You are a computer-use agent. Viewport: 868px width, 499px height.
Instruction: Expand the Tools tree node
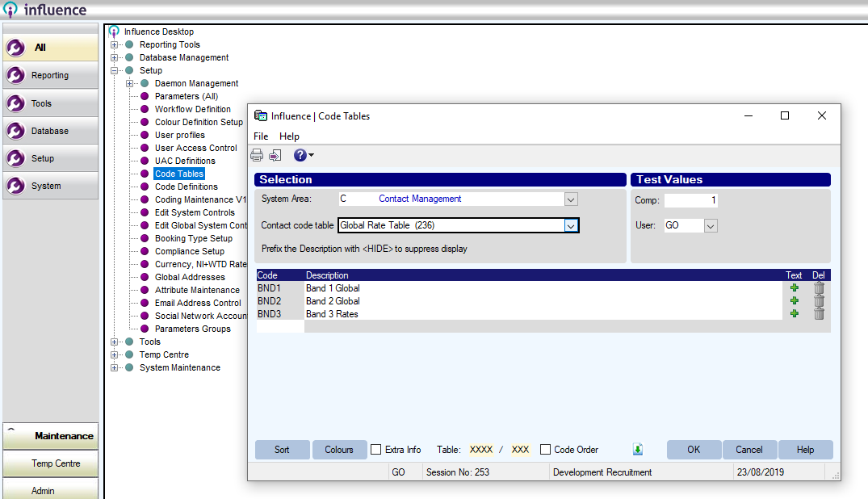tap(114, 342)
